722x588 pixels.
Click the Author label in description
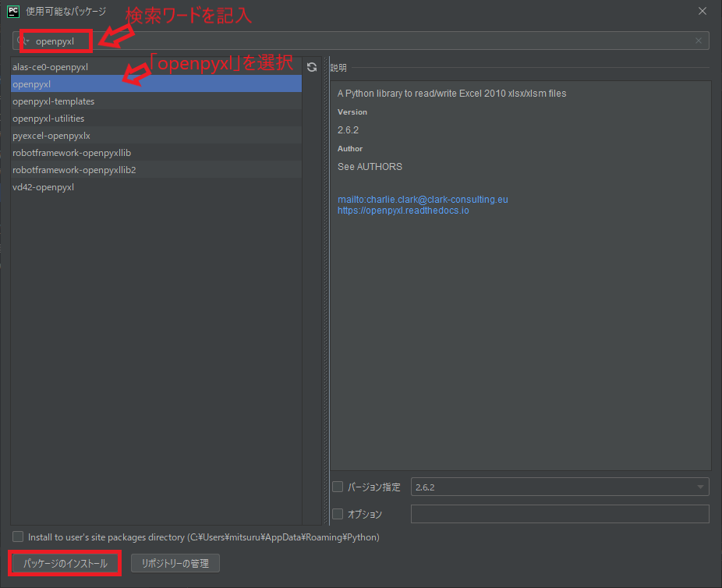350,149
